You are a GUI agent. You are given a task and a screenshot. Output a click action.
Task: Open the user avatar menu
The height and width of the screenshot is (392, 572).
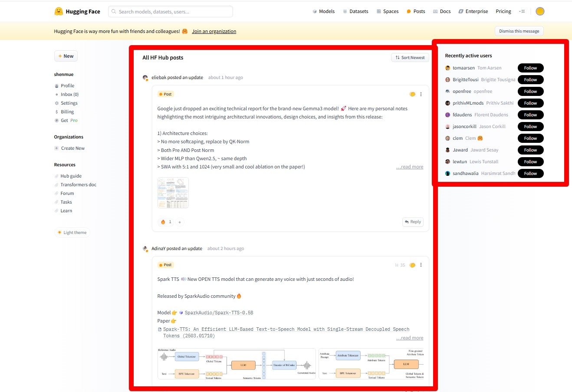pyautogui.click(x=540, y=11)
